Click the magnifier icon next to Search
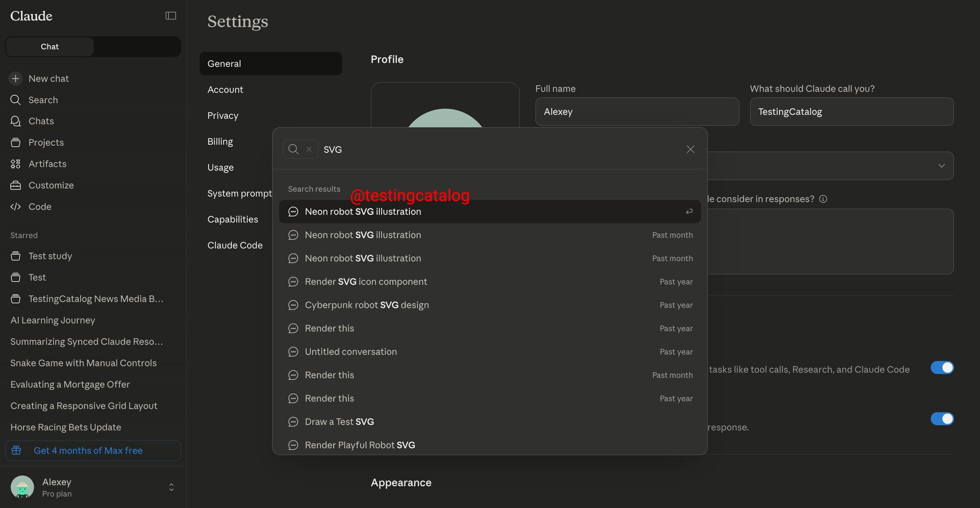The height and width of the screenshot is (508, 980). [16, 100]
